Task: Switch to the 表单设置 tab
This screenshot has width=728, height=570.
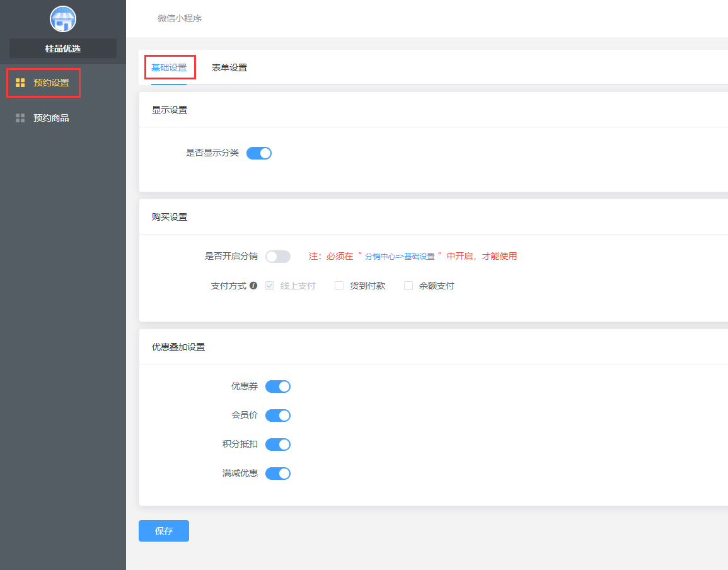Action: [x=229, y=67]
